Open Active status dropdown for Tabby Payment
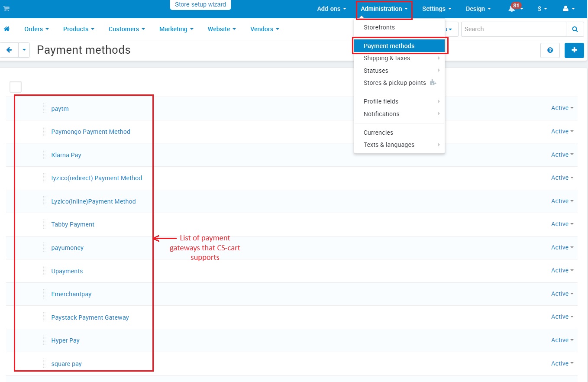588x382 pixels. (x=562, y=224)
